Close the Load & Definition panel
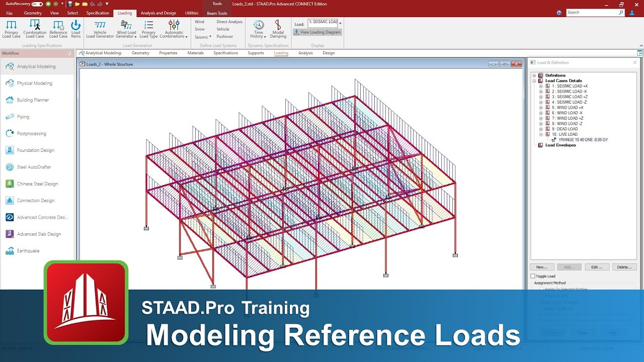The height and width of the screenshot is (362, 644). 634,62
